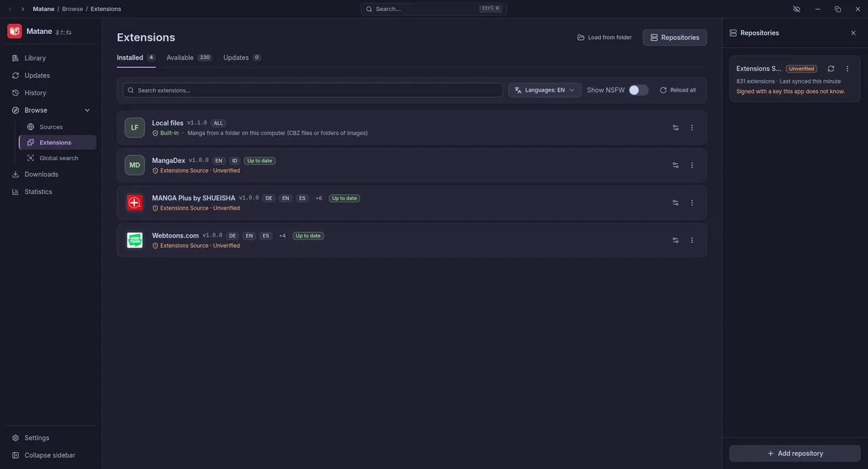Screen dimensions: 868x469
Task: Close the Repositories panel
Action: pos(853,33)
